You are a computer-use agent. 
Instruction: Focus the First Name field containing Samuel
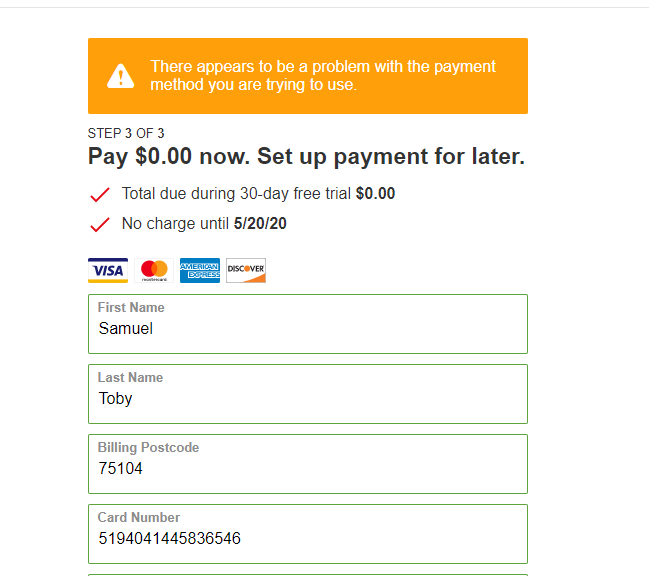point(307,328)
